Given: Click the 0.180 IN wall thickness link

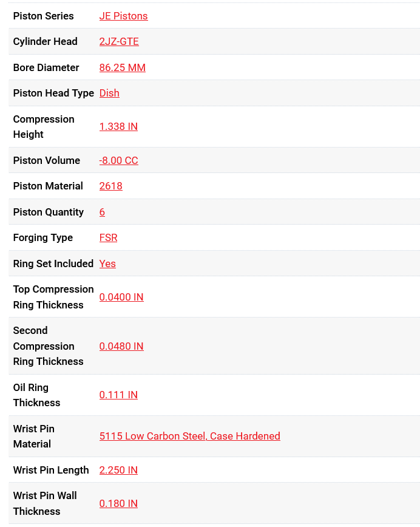Looking at the screenshot, I should (118, 503).
